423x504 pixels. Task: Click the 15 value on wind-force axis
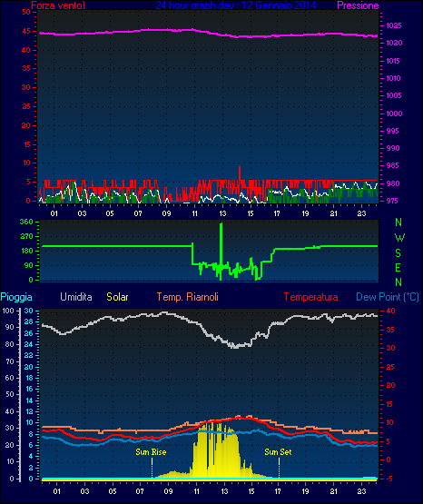[x=26, y=144]
